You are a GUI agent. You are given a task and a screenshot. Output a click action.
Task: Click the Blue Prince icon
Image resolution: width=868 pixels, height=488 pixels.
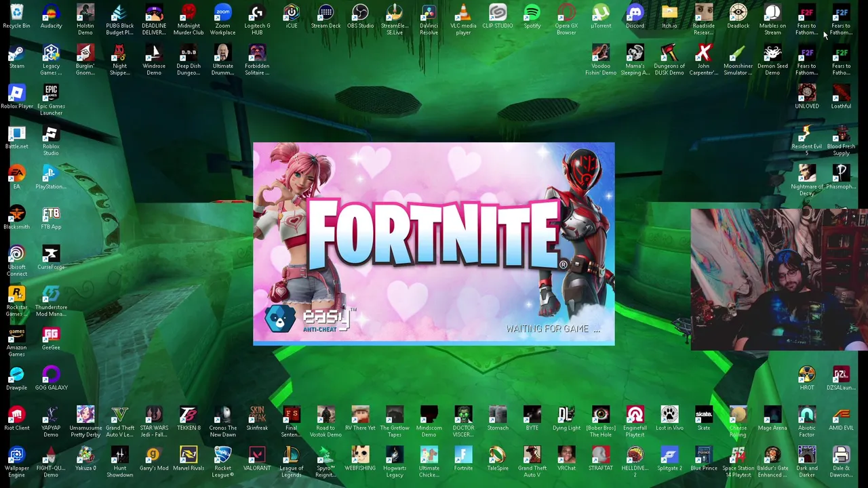pos(704,459)
